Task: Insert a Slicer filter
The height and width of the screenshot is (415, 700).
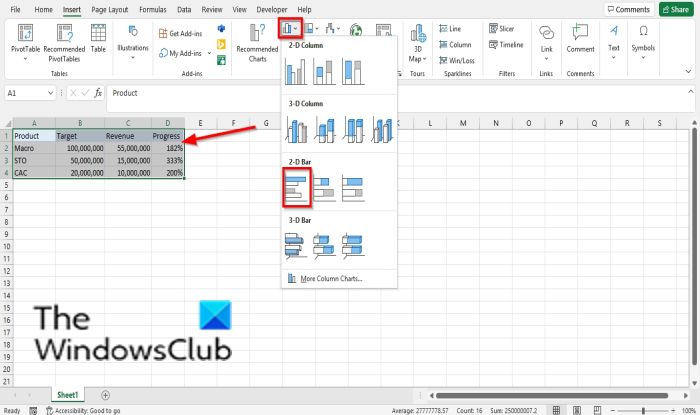Action: 501,29
